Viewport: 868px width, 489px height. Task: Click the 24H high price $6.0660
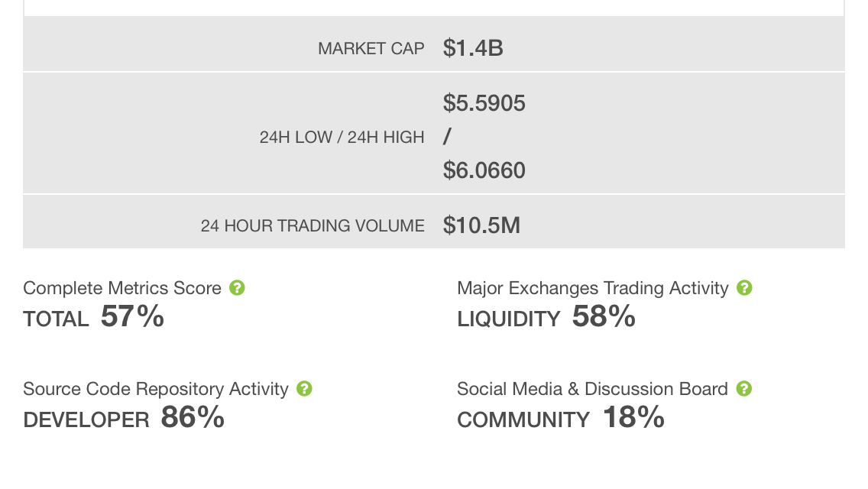[484, 170]
